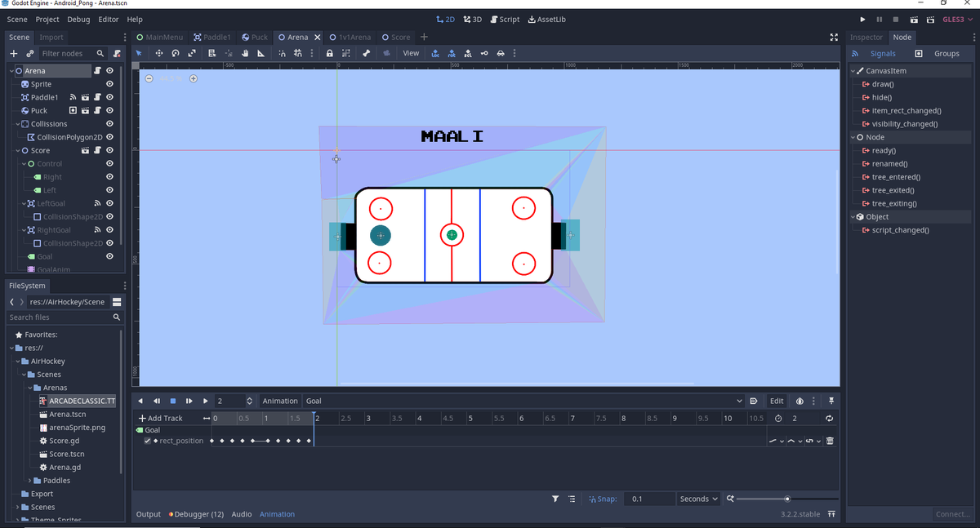Zoom in the viewport with plus icon
Image resolution: width=980 pixels, height=528 pixels.
194,78
